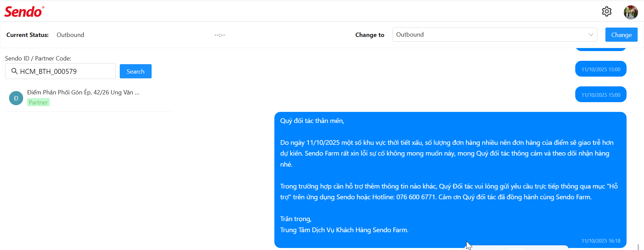Click the Sendo ID / Partner Code label

click(x=38, y=58)
